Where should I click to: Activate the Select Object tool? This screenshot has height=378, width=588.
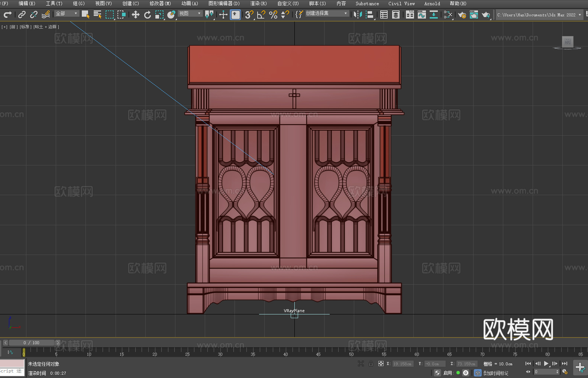tap(85, 14)
